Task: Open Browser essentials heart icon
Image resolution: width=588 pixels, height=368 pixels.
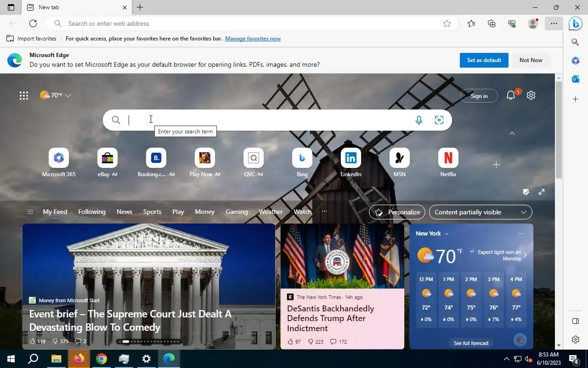Action: (x=512, y=23)
